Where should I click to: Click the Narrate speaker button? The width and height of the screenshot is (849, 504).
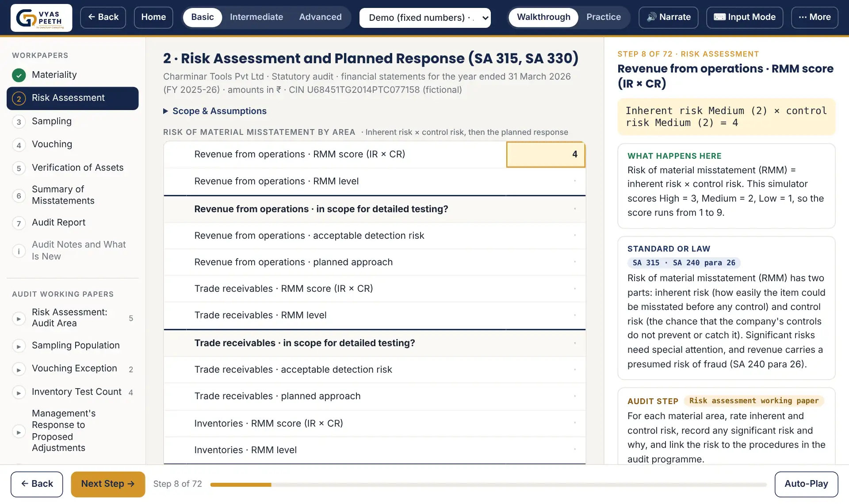(x=668, y=17)
